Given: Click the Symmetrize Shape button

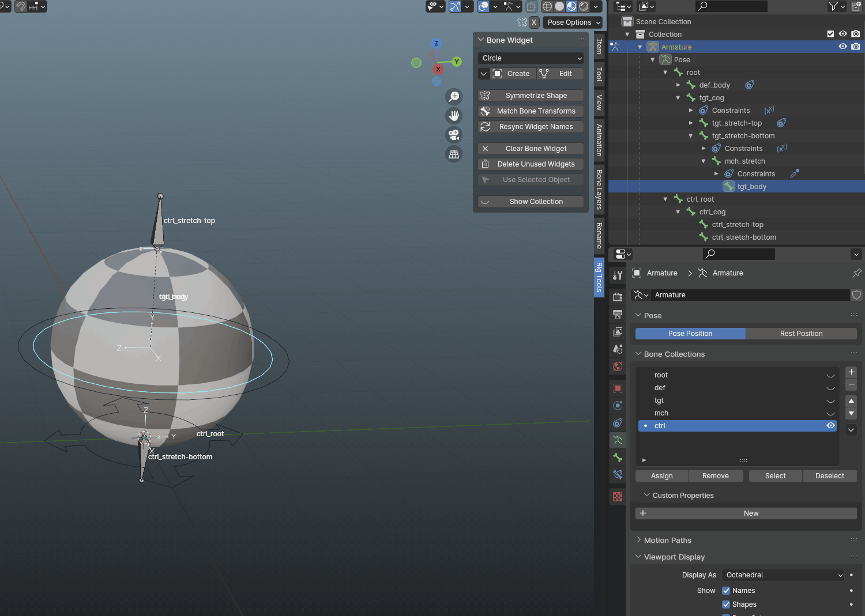Looking at the screenshot, I should coord(530,95).
